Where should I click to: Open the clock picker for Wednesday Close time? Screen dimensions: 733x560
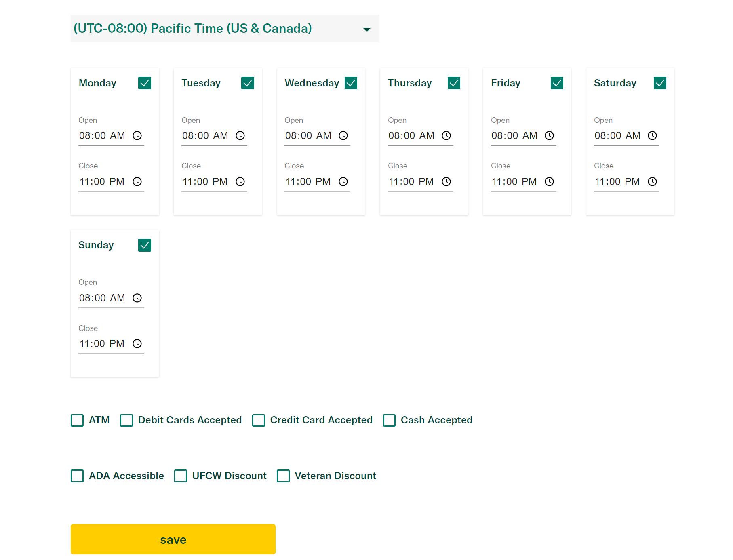[x=343, y=181]
